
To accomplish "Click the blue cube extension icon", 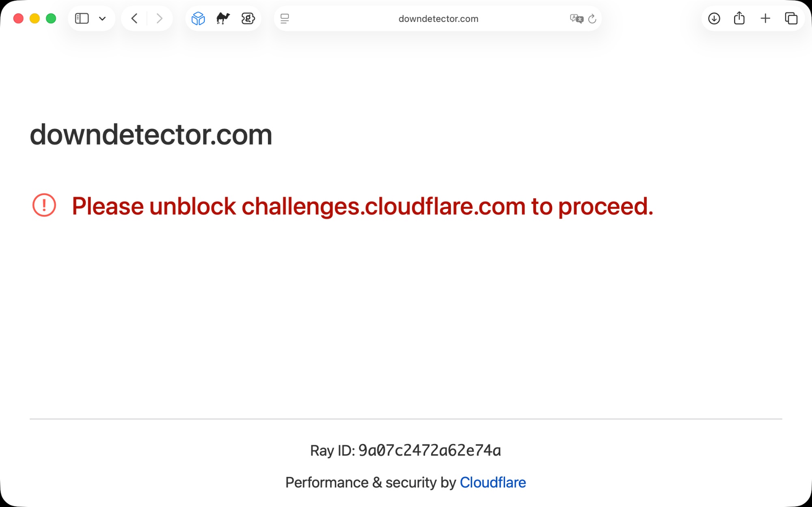I will (198, 18).
